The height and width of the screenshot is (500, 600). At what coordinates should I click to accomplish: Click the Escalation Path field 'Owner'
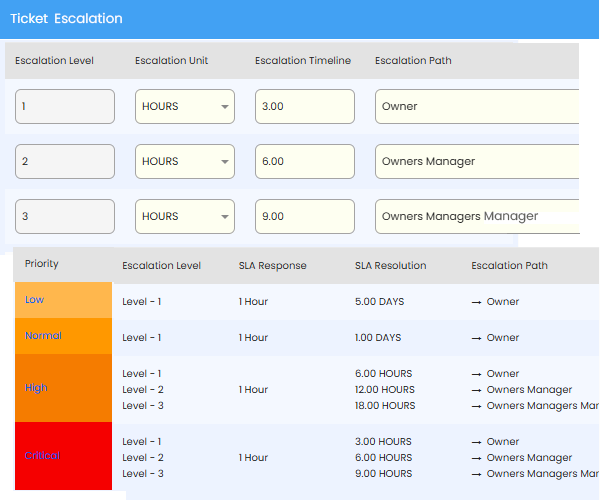coord(477,106)
